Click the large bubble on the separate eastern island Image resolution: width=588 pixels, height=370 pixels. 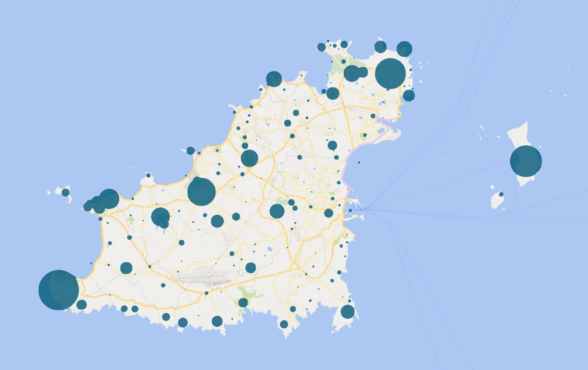point(526,161)
